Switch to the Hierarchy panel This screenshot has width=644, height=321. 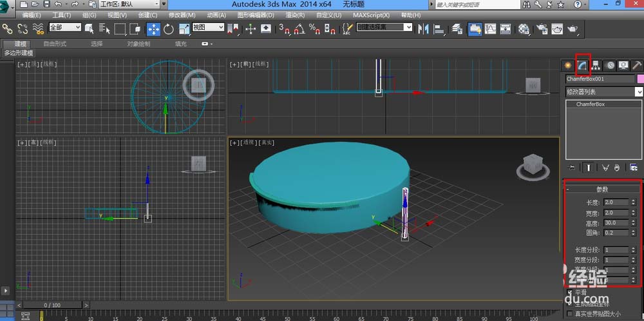pyautogui.click(x=596, y=65)
